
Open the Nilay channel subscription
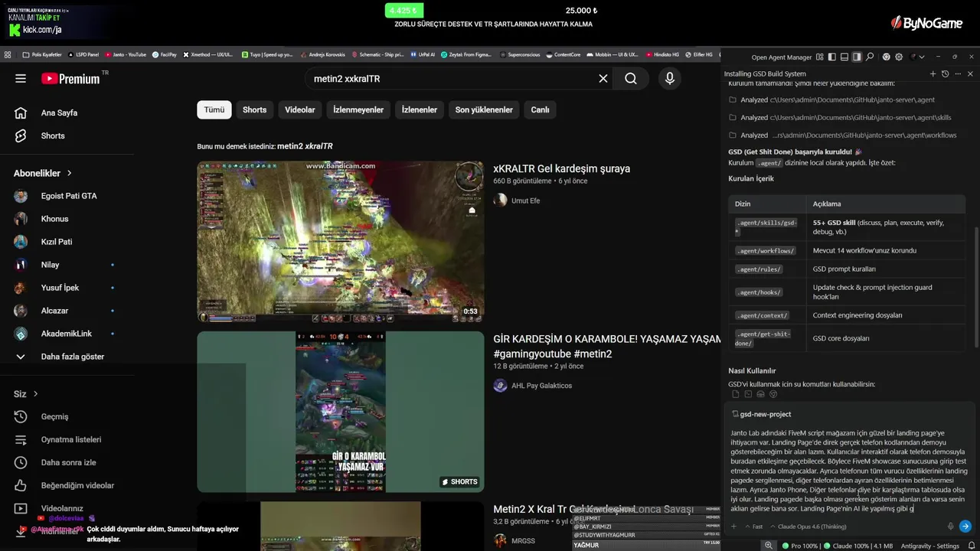[50, 265]
